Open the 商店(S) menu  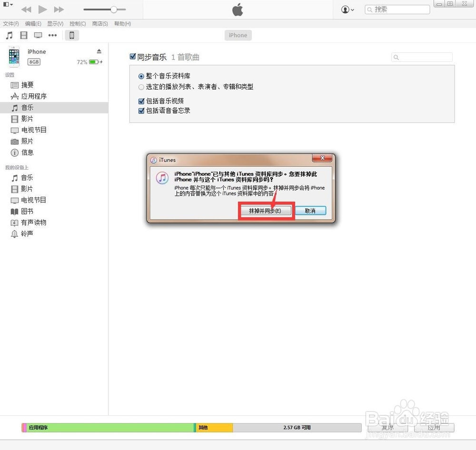[100, 24]
